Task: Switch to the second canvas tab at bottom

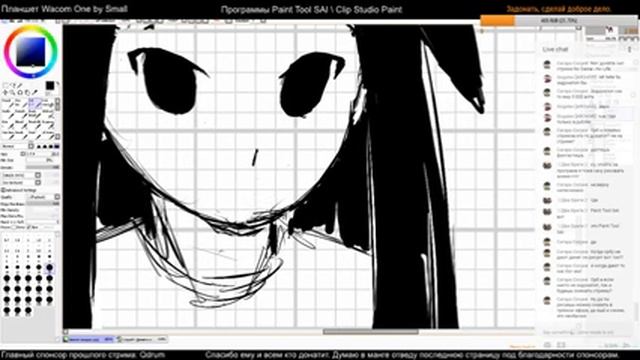Action: (x=142, y=339)
